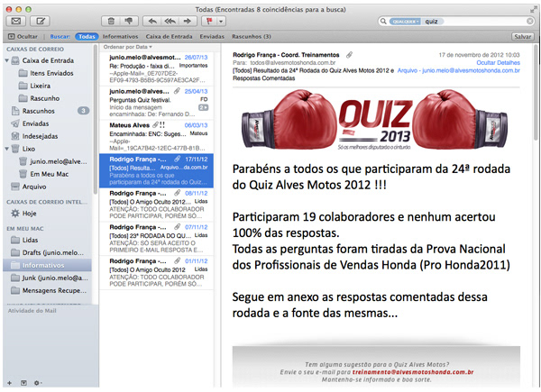Screen dimensions: 541x392
Task: Open the Itens Enviados folder
Action: pyautogui.click(x=48, y=73)
